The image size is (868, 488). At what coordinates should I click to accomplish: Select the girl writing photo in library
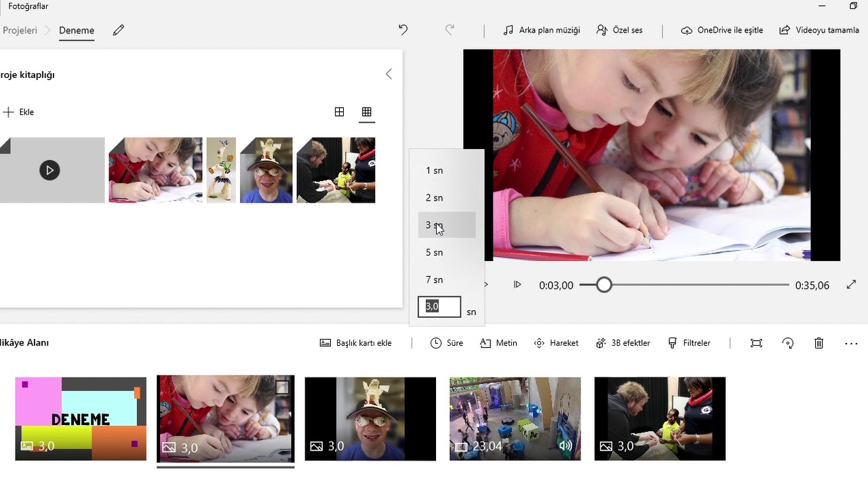pos(155,170)
